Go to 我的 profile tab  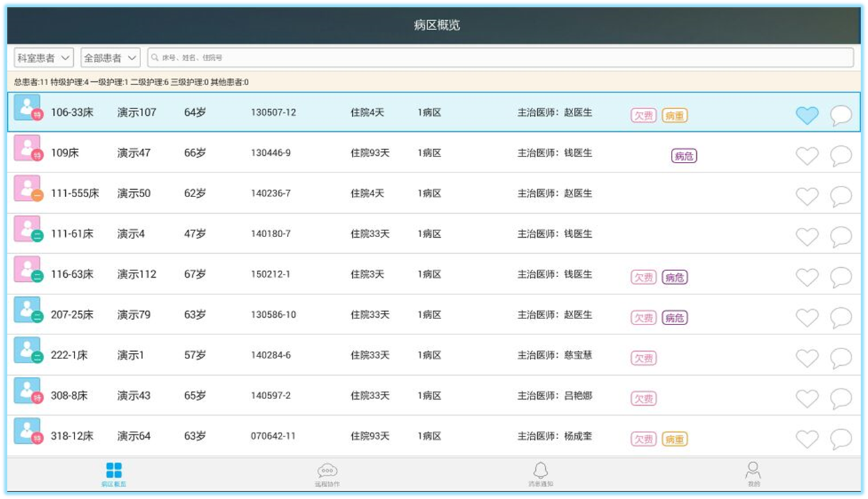753,474
